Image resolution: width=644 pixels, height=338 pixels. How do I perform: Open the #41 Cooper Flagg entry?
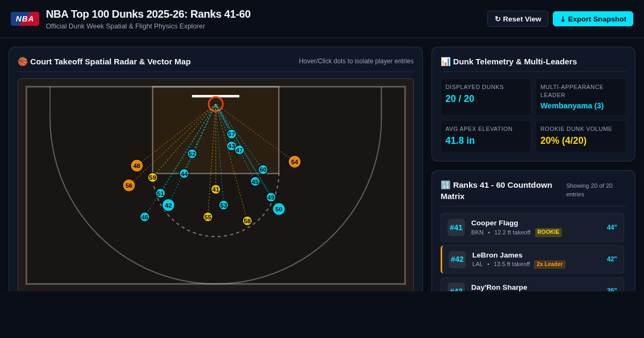pos(532,227)
